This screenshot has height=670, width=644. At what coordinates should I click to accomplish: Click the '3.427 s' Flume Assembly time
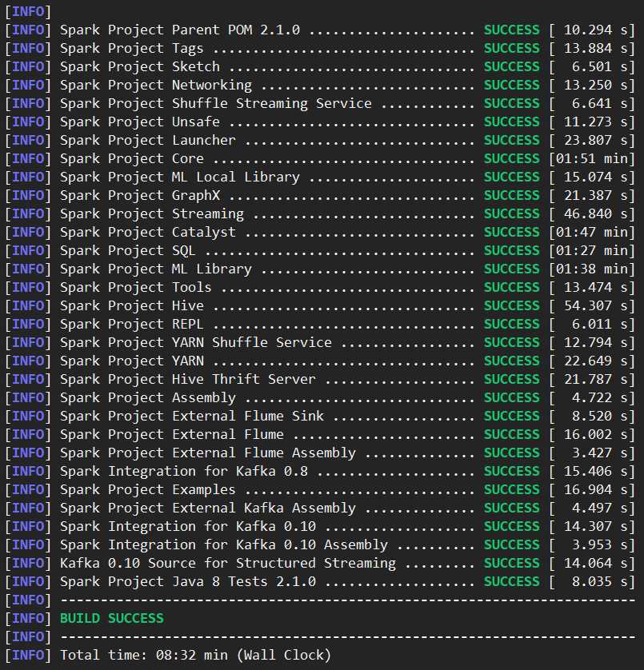[600, 453]
